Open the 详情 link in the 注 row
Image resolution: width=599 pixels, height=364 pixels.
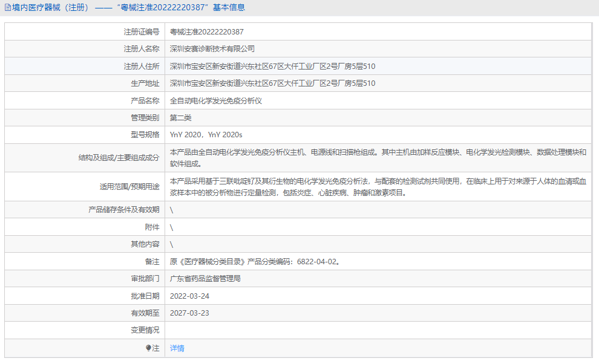click(x=175, y=348)
